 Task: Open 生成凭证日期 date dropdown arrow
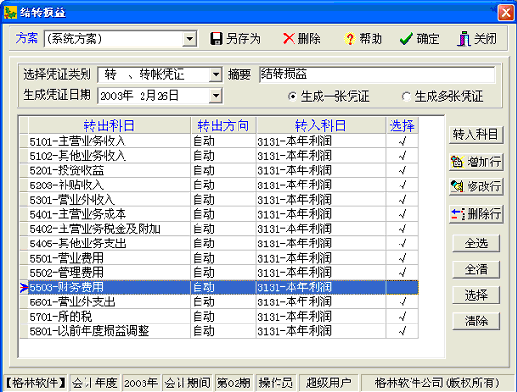[x=216, y=96]
